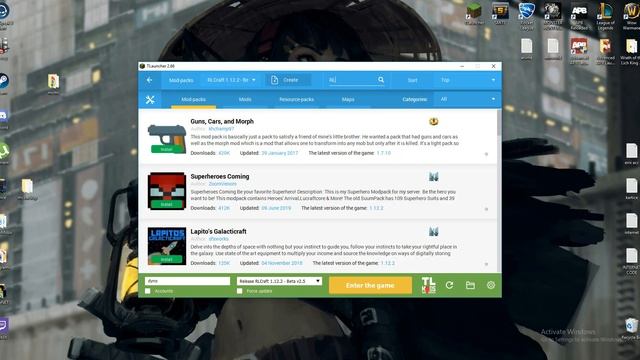The image size is (640, 360).
Task: Install the Guns, Cars, and Morph pack
Action: [x=167, y=149]
